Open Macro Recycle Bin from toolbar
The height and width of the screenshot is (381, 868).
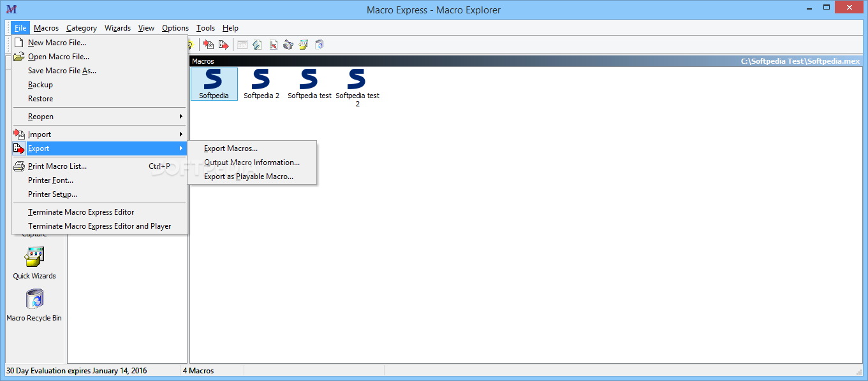click(320, 45)
